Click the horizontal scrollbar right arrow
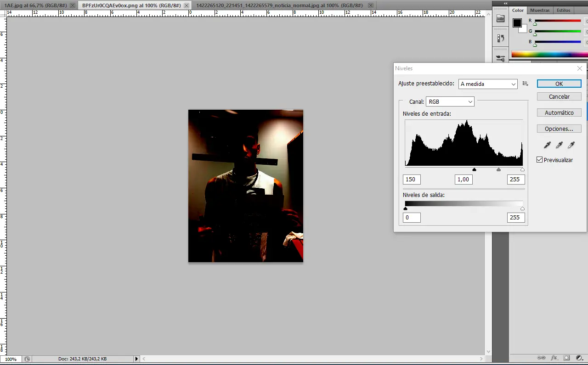 click(x=481, y=359)
